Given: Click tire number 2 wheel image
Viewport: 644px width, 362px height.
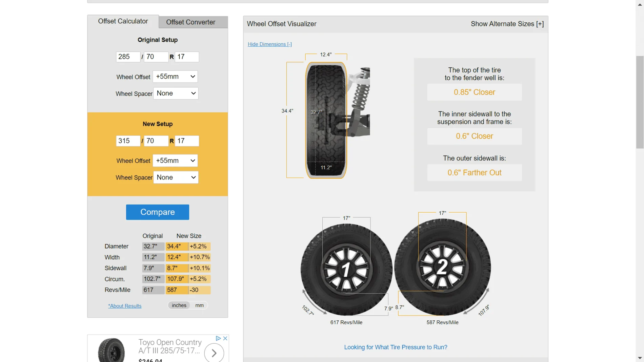Looking at the screenshot, I should pyautogui.click(x=442, y=267).
